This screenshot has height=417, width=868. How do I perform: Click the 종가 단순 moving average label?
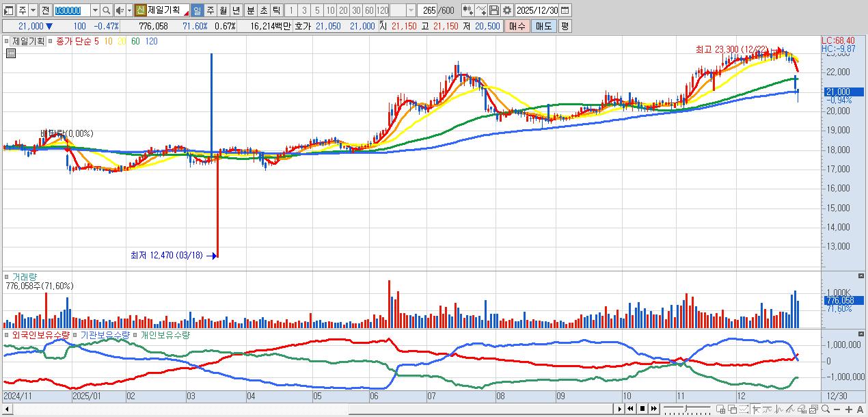point(74,41)
